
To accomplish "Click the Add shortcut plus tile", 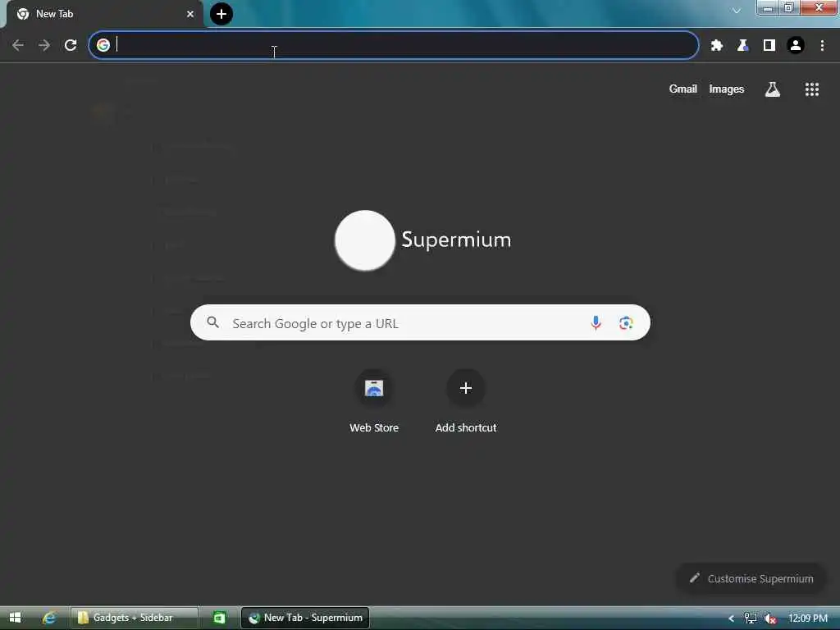I will coord(466,388).
